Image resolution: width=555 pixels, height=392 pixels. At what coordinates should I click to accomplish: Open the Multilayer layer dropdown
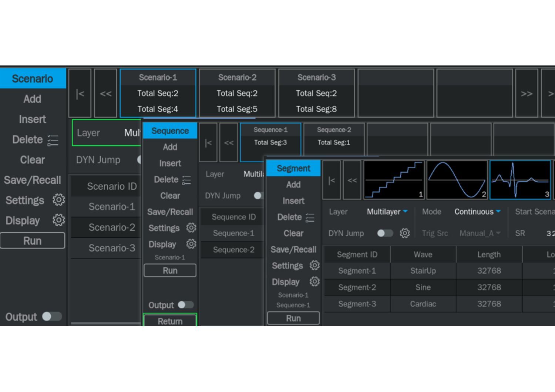[x=387, y=212]
